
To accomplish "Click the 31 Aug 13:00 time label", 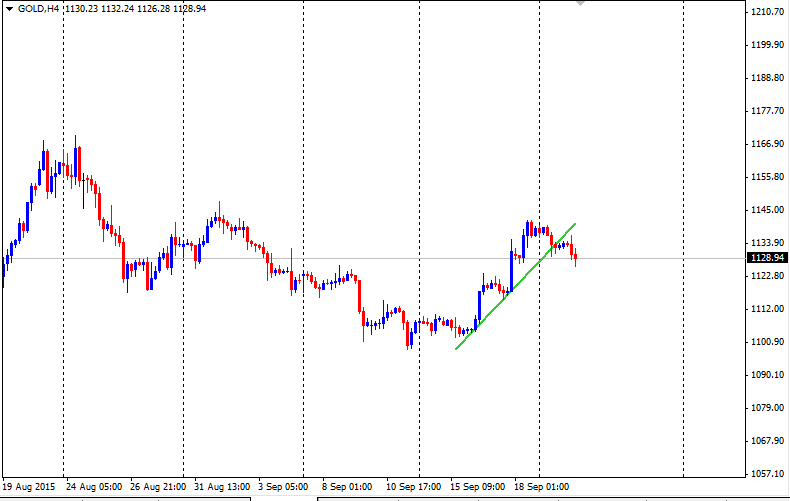I will pyautogui.click(x=222, y=487).
